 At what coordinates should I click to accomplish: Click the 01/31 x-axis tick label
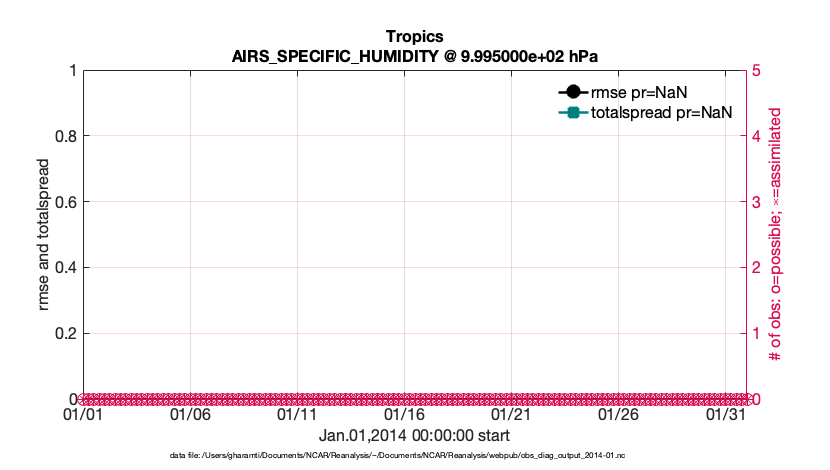click(x=725, y=414)
